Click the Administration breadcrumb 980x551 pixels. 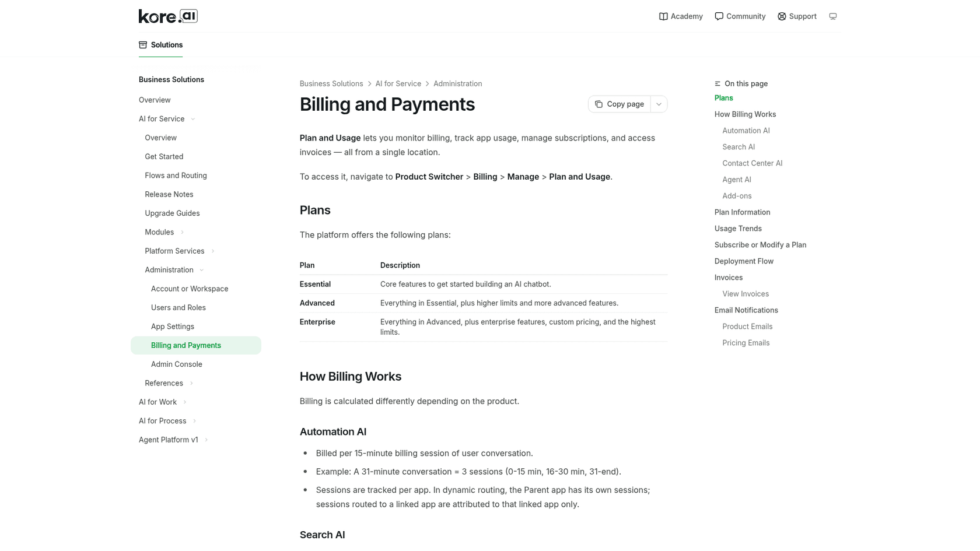click(x=457, y=84)
